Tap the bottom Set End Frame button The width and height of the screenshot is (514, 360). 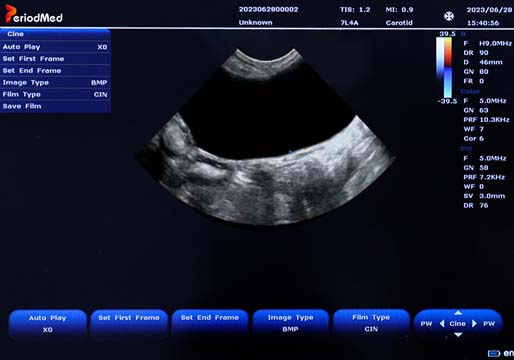pos(210,323)
